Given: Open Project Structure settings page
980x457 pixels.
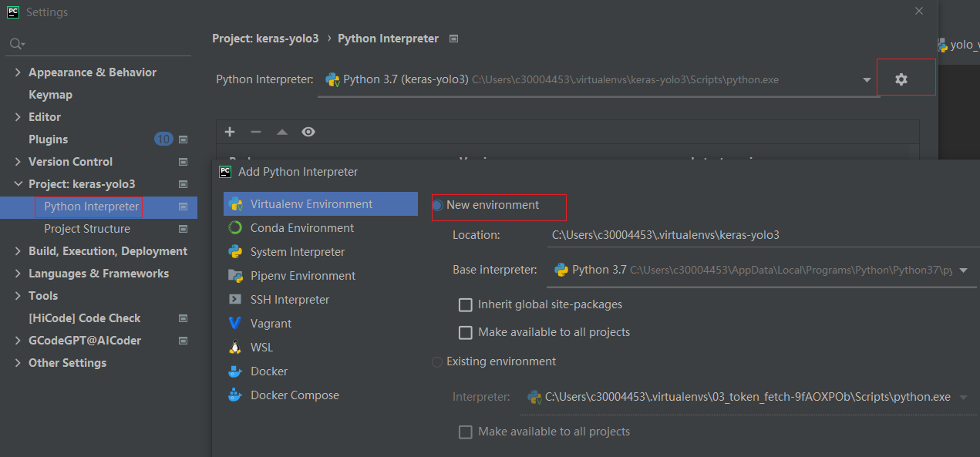Looking at the screenshot, I should coord(87,229).
